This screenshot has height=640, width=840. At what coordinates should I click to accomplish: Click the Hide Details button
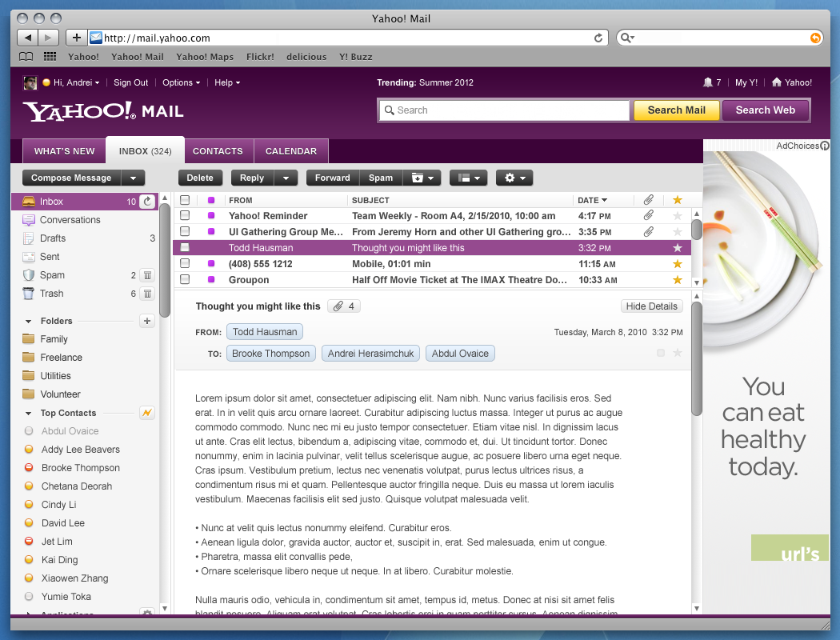651,306
